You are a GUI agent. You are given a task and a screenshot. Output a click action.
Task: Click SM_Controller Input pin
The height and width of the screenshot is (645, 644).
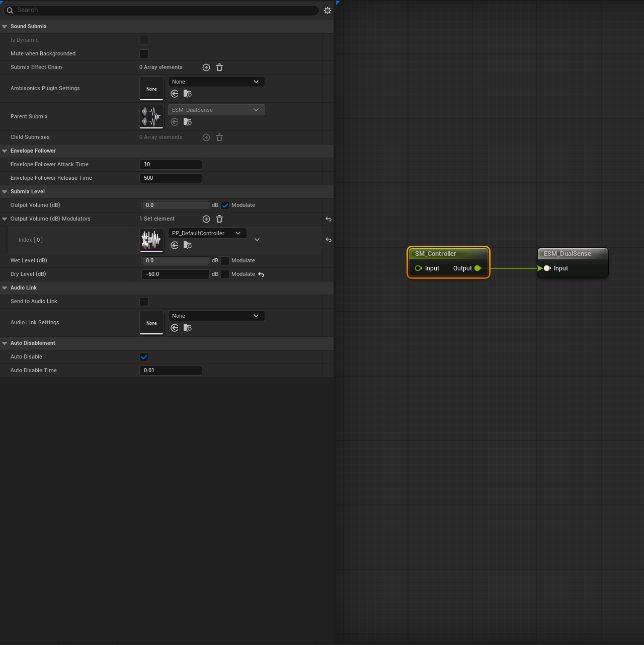[x=418, y=268]
